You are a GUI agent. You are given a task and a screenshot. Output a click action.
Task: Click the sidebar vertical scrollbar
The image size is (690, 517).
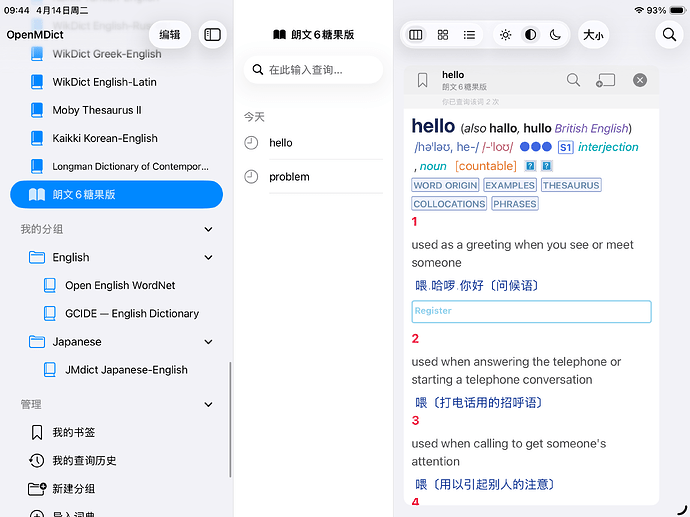[230, 419]
